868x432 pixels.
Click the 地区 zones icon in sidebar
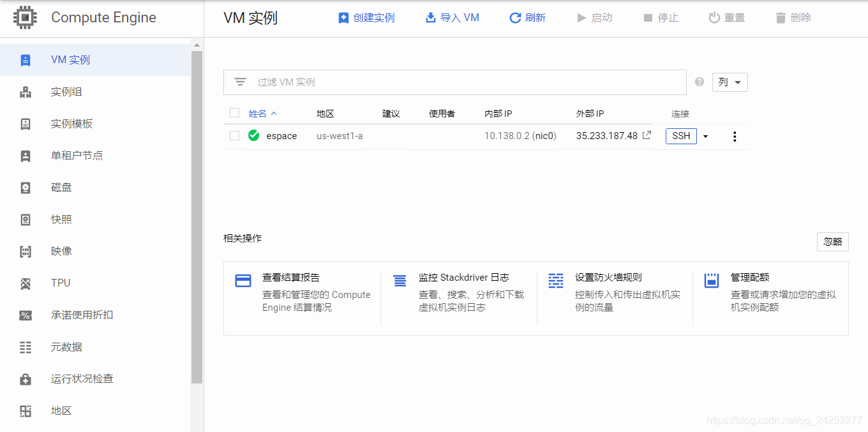(x=26, y=411)
